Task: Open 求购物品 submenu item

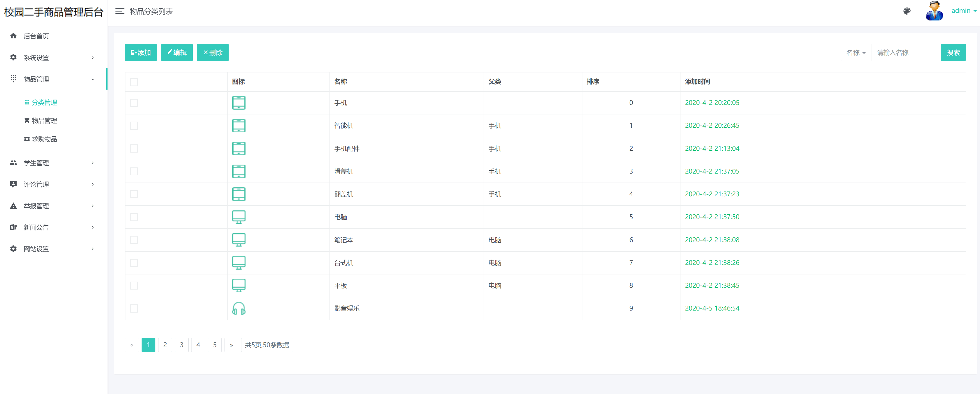Action: pyautogui.click(x=44, y=139)
